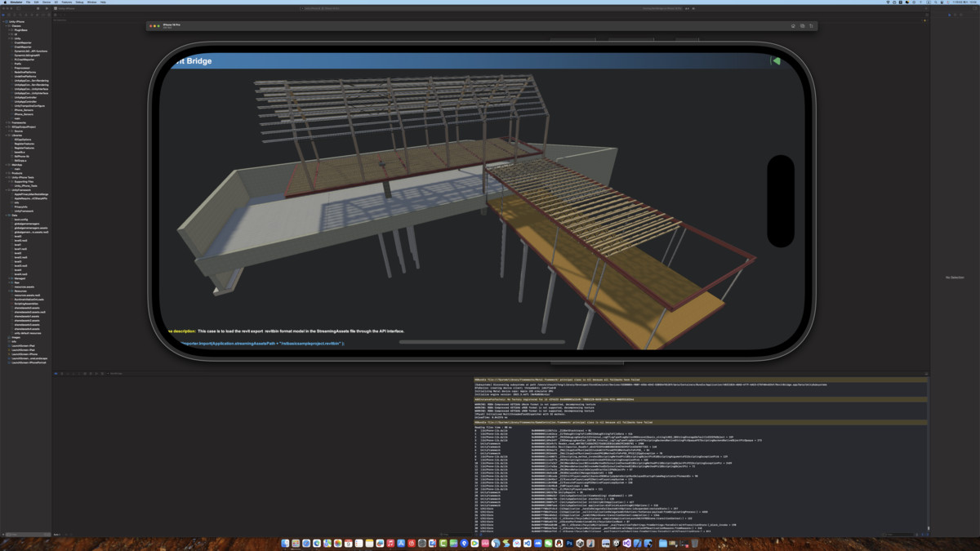Open the Help menu
980x551 pixels.
[x=103, y=2]
